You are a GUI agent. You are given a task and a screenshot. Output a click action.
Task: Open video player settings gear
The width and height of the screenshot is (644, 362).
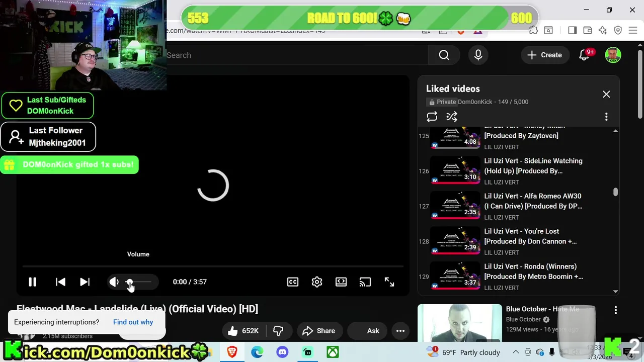point(317,282)
